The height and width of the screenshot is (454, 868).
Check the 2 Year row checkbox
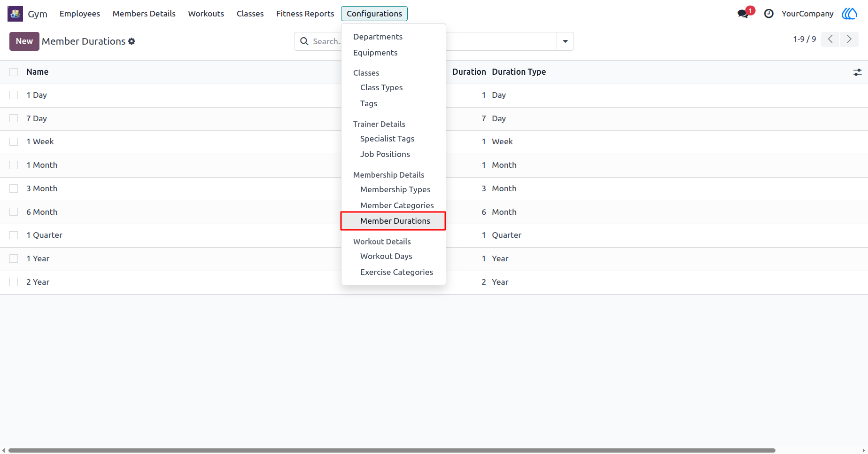14,282
